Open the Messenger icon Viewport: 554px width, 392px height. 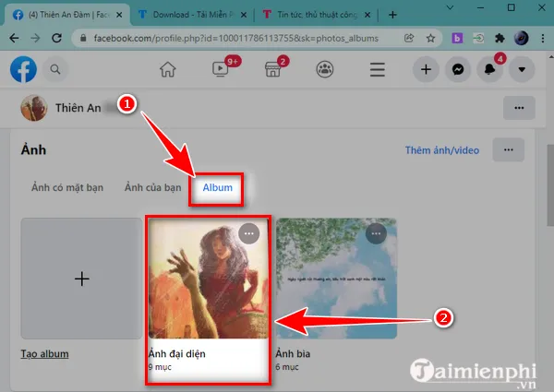click(456, 69)
